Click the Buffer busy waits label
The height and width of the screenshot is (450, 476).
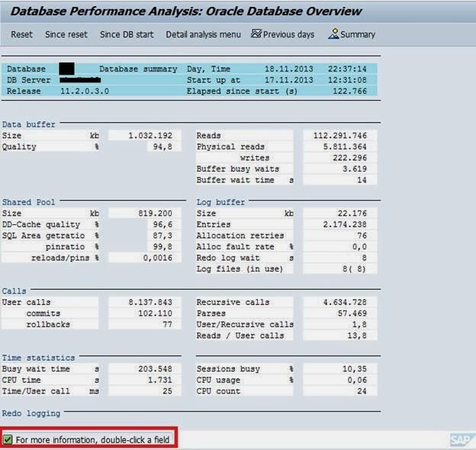(x=238, y=169)
